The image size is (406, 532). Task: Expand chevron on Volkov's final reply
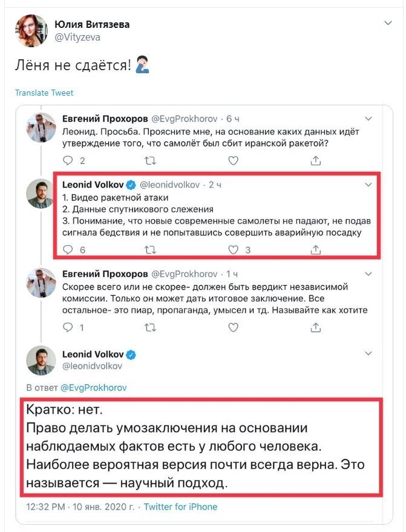368,353
